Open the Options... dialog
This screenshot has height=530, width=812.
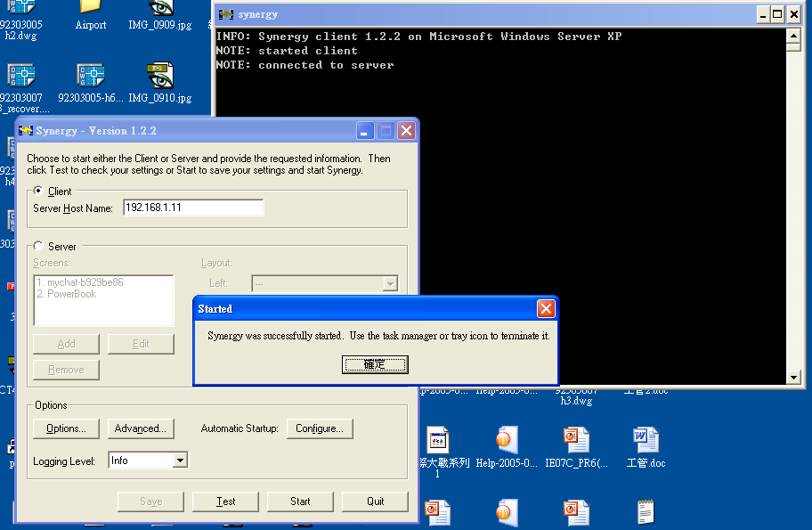[66, 428]
